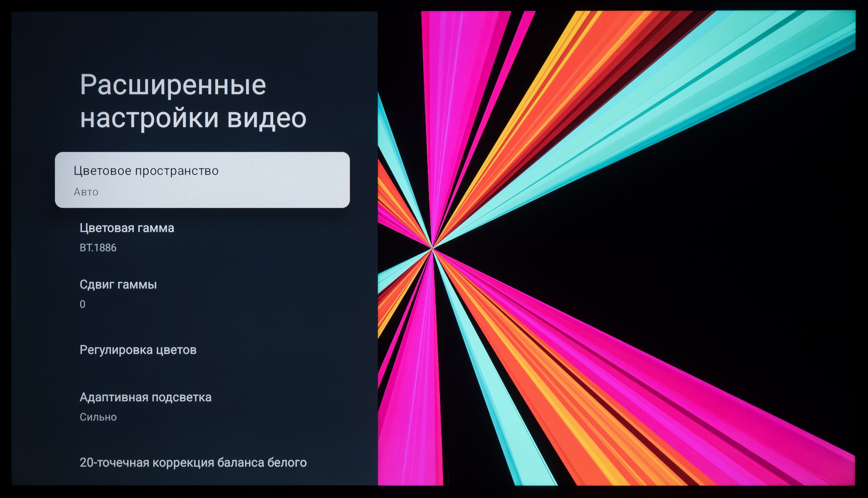Click the 0 value of Сдвиг гаммы
Image resolution: width=868 pixels, height=498 pixels.
82,304
